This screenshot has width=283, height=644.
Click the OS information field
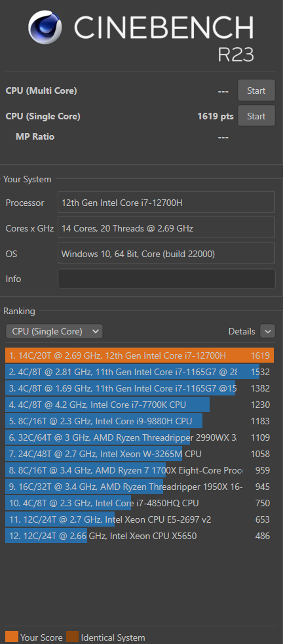[166, 253]
